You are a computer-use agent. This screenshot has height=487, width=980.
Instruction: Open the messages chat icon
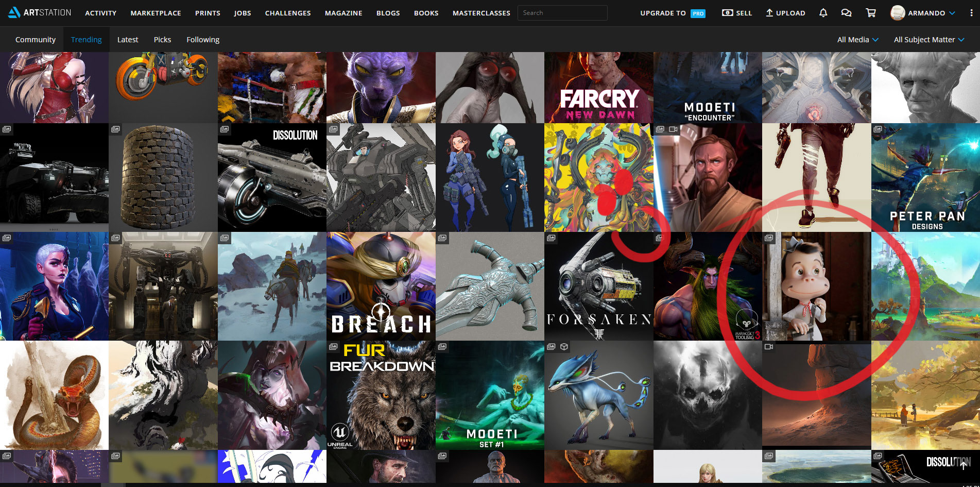(846, 13)
